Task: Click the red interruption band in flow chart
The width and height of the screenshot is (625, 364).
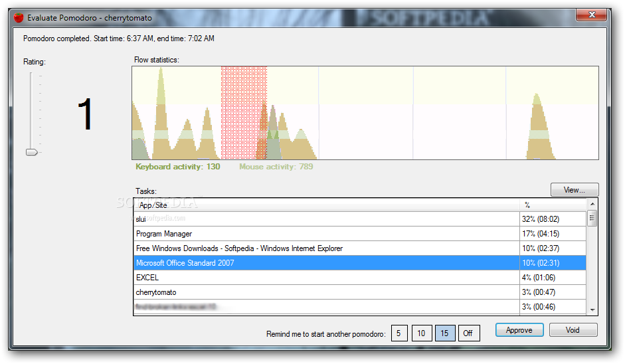Action: tap(244, 113)
